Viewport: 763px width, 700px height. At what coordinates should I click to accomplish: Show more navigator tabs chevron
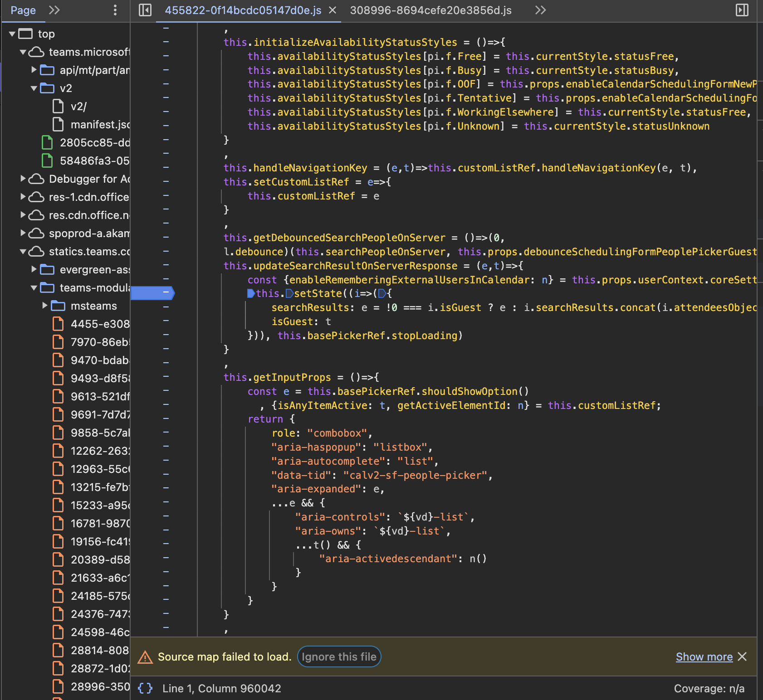click(54, 10)
